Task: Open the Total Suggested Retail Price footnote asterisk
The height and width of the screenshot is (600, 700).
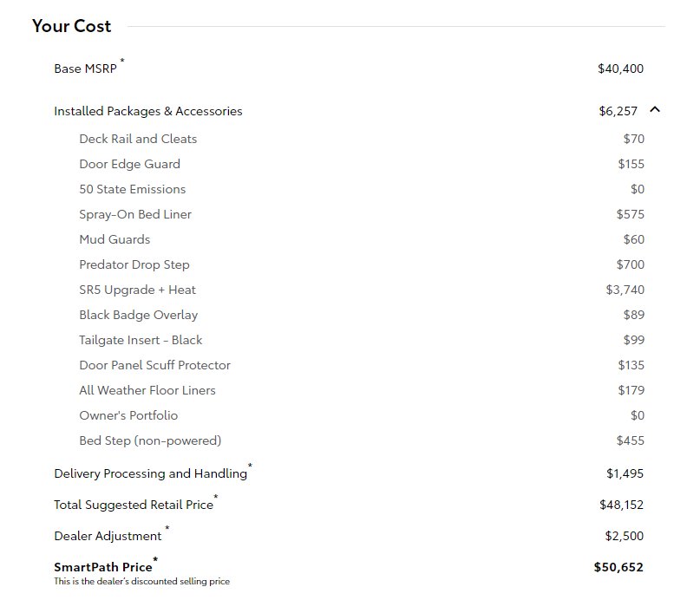Action: 216,497
